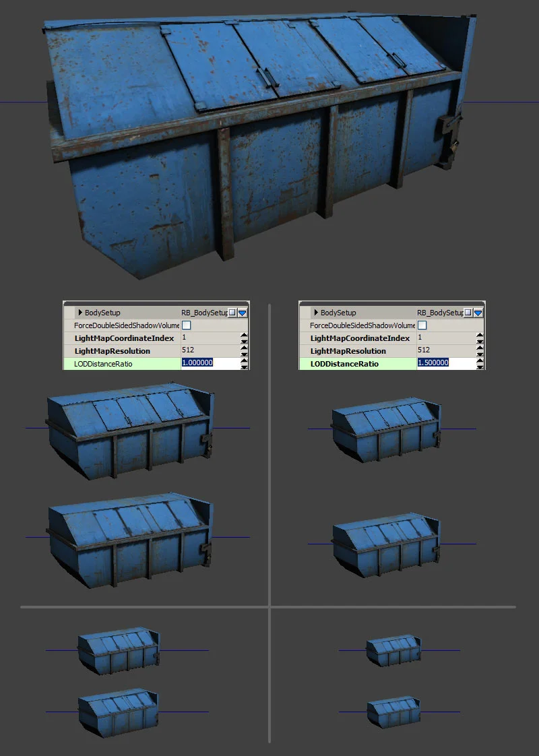The height and width of the screenshot is (756, 539).
Task: Increase LightMapCoordinateIndex with up arrow, left panel
Action: click(244, 335)
